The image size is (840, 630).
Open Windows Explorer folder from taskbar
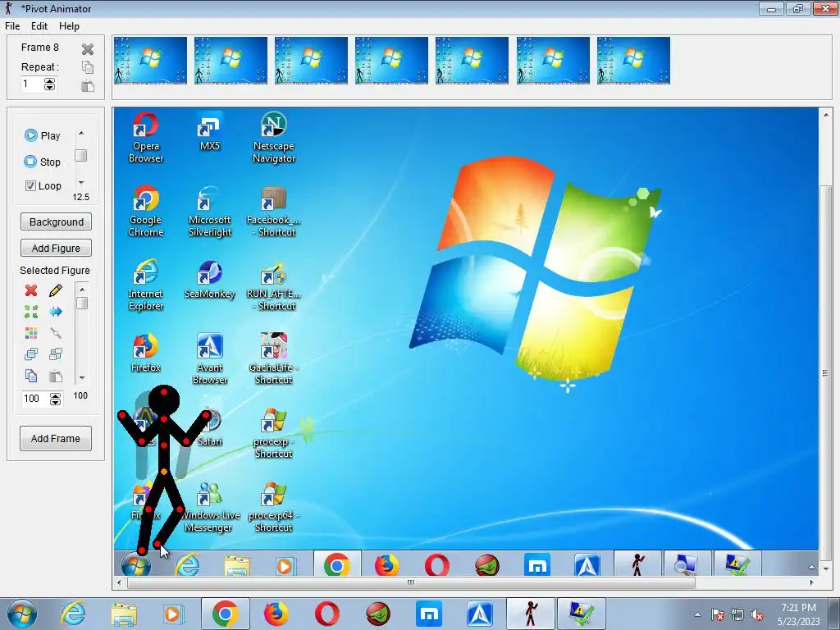pos(124,614)
